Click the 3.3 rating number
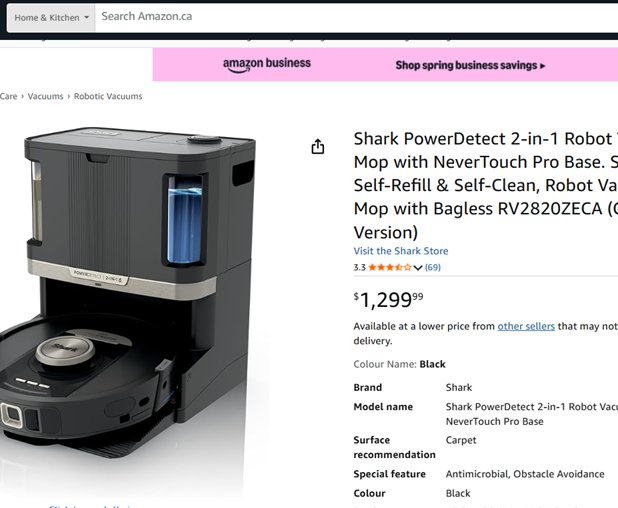Viewport: 618px width, 508px height. tap(359, 268)
